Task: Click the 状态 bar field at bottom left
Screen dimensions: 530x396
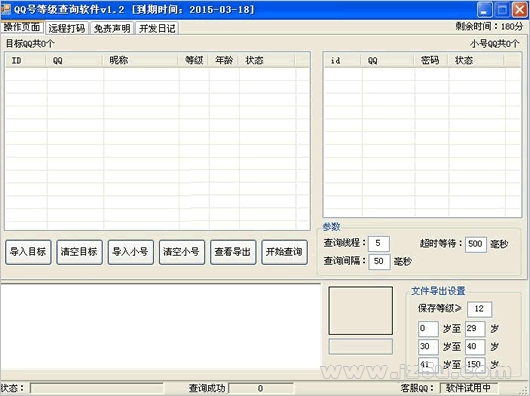Action: click(x=97, y=388)
